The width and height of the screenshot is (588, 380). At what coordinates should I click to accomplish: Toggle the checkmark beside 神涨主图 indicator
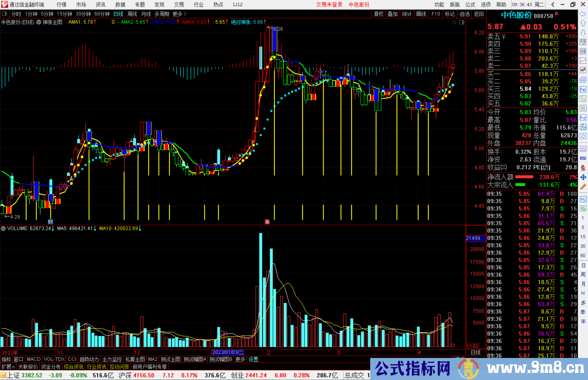[x=39, y=22]
